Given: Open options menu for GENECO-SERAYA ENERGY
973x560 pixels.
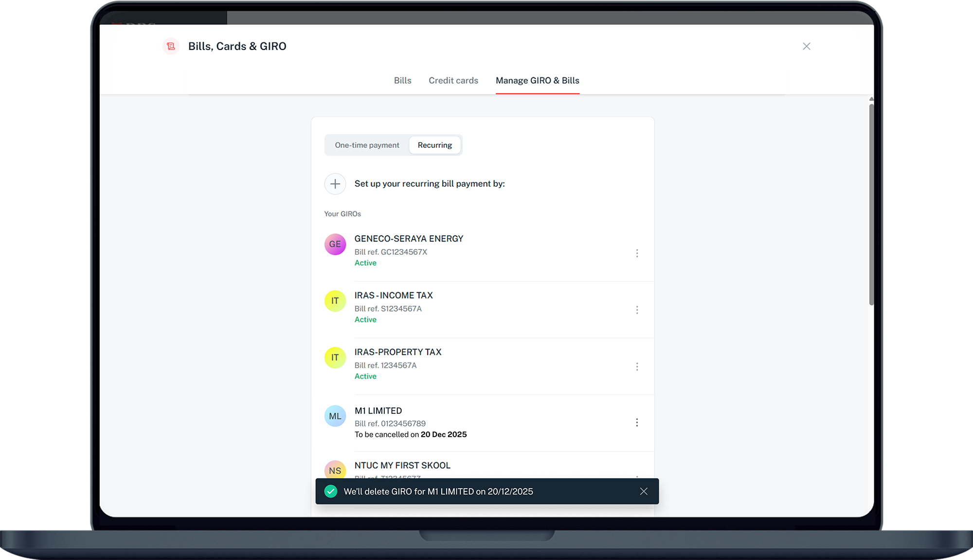Looking at the screenshot, I should pyautogui.click(x=637, y=253).
